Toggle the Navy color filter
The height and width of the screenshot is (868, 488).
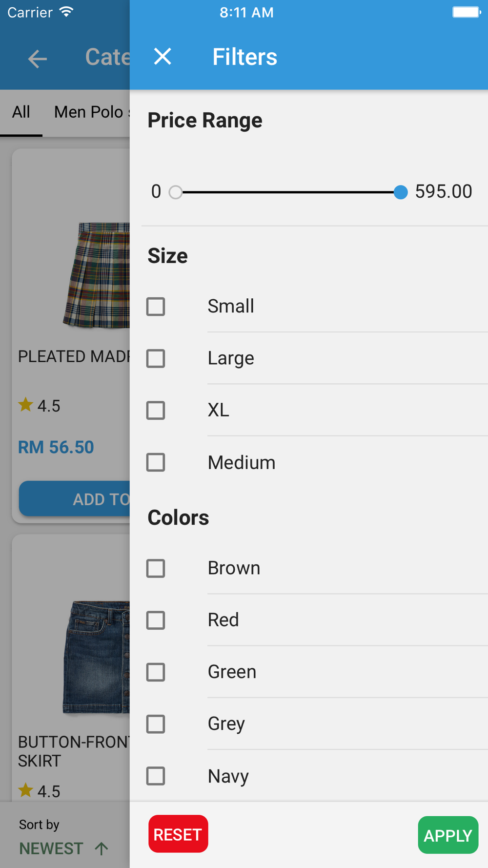[156, 776]
